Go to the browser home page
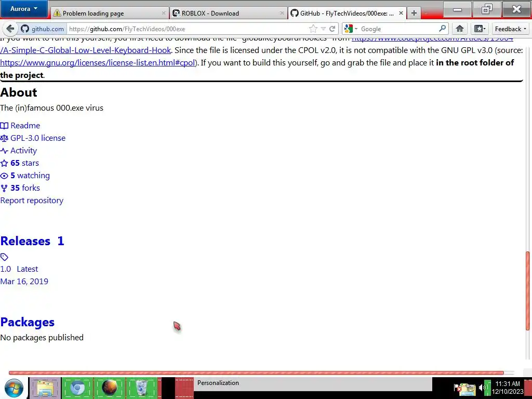The height and width of the screenshot is (399, 532). point(460,29)
